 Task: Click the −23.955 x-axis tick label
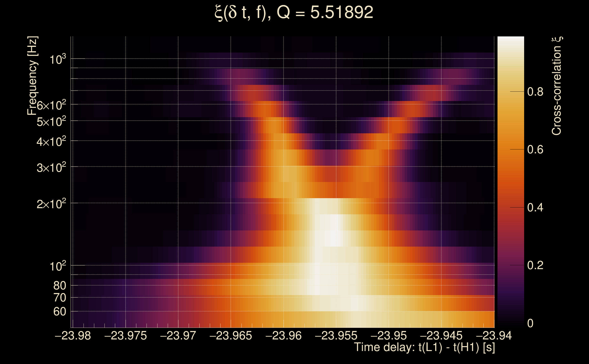(x=336, y=336)
